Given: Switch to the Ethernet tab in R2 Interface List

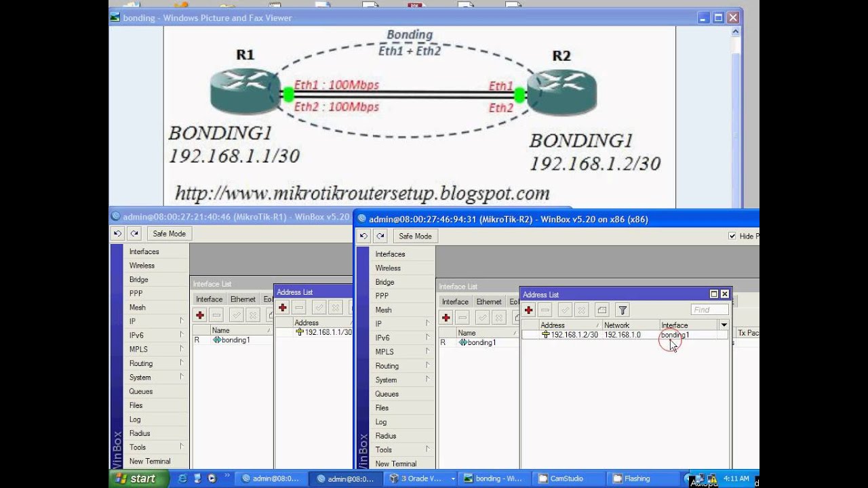Looking at the screenshot, I should tap(489, 302).
